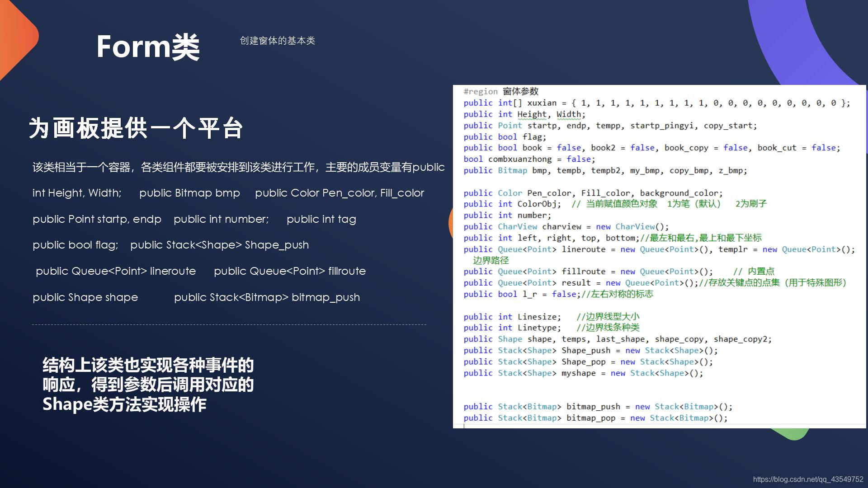The image size is (868, 488).
Task: Click the 'Queue<Point> result' code line
Action: pyautogui.click(x=655, y=282)
